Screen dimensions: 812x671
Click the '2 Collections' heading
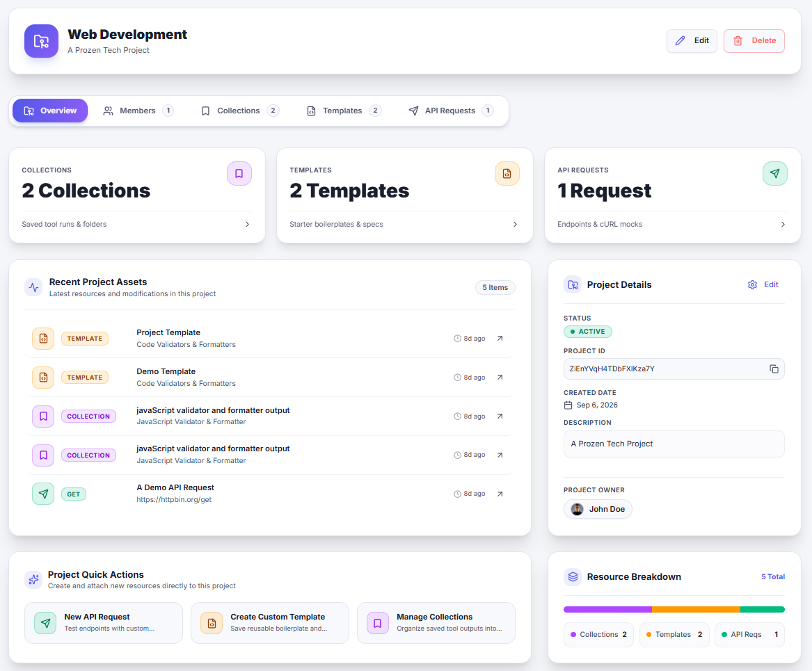point(86,191)
